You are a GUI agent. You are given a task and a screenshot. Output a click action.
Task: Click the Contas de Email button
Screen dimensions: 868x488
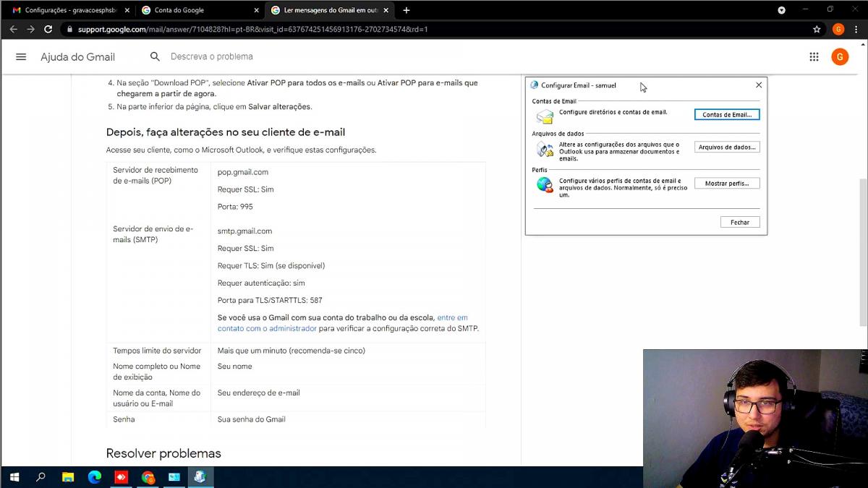727,114
